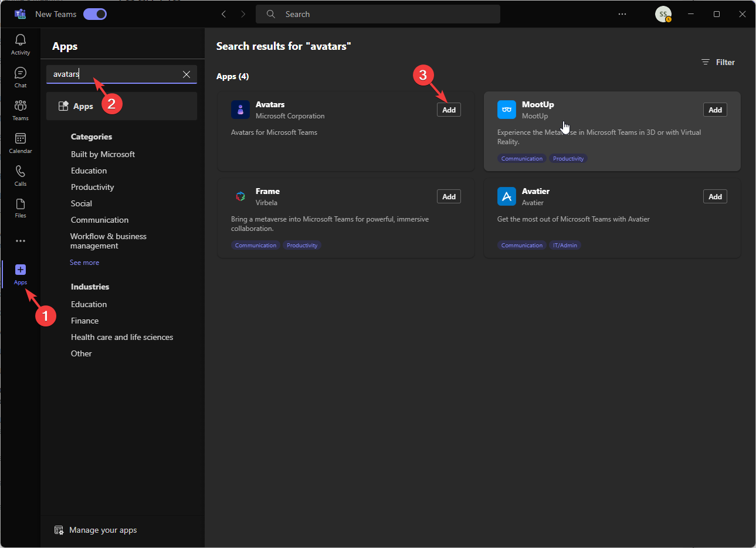
Task: Open the Calendar icon
Action: pyautogui.click(x=21, y=143)
